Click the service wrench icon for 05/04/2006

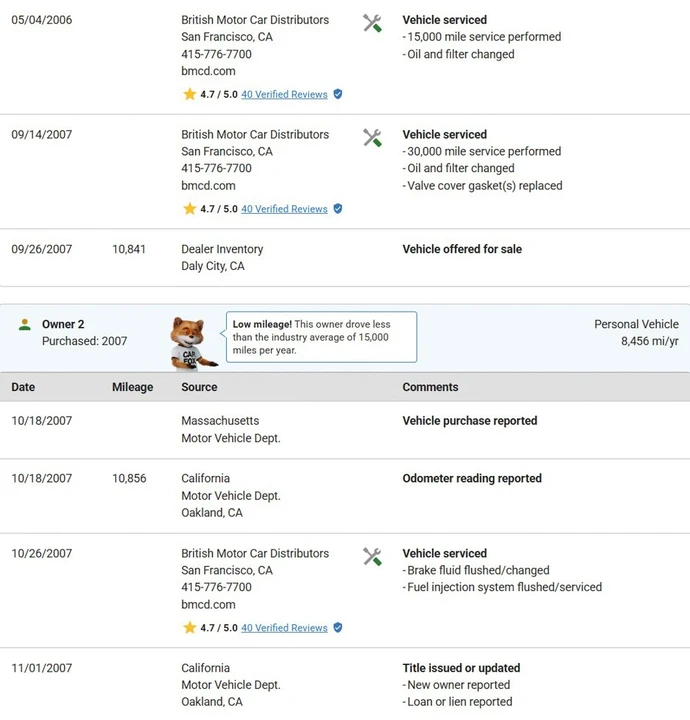pos(372,23)
